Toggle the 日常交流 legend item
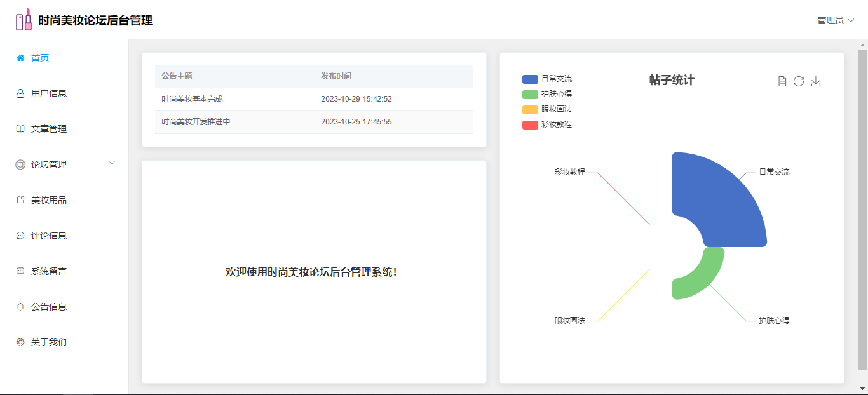The height and width of the screenshot is (395, 868). click(x=547, y=79)
